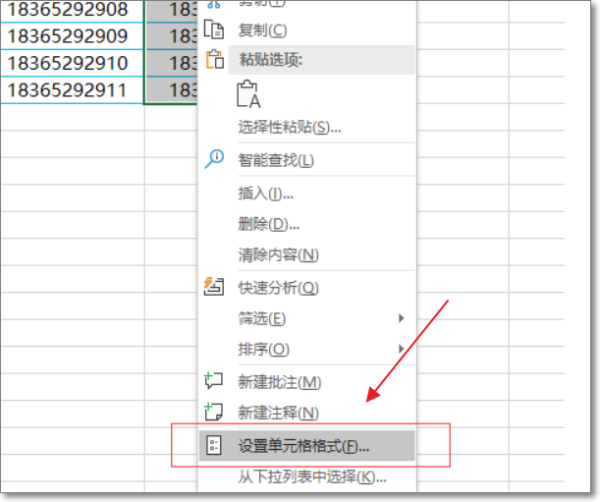Click 筛选(E) menu entry
600x502 pixels.
[307, 318]
